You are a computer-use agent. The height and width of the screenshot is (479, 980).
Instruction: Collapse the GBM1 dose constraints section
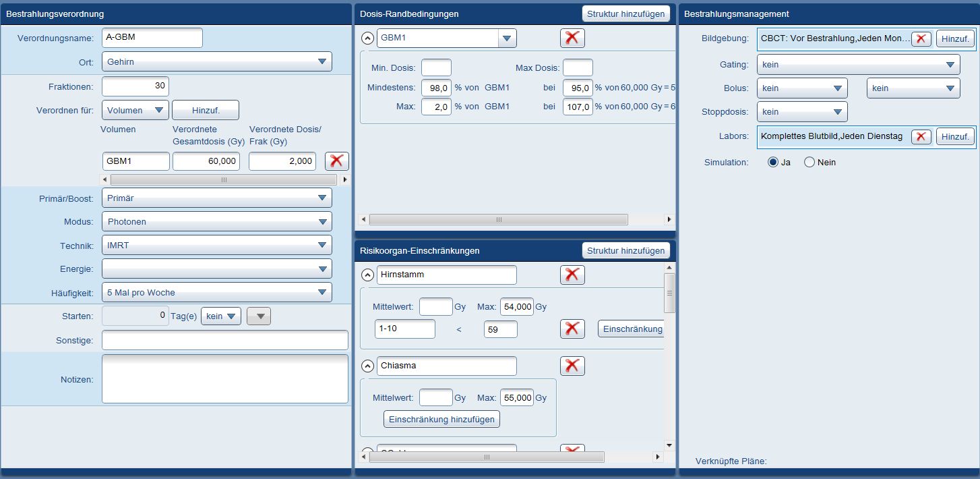[x=368, y=38]
